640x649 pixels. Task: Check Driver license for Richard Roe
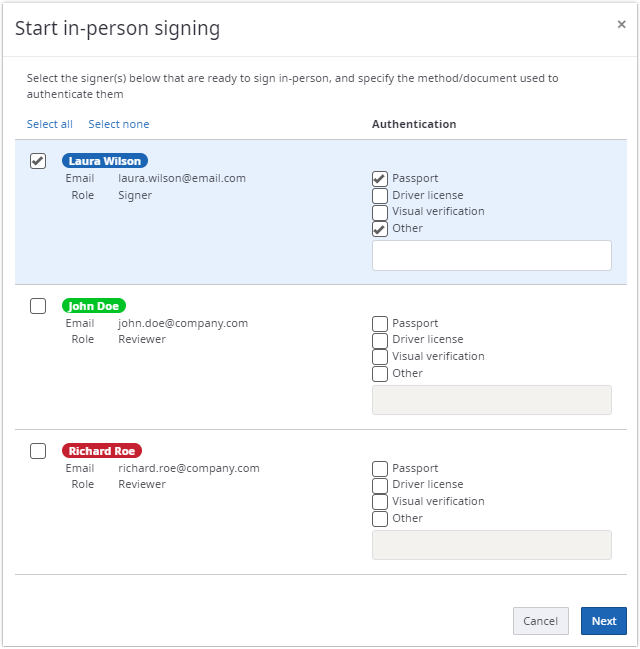click(380, 485)
